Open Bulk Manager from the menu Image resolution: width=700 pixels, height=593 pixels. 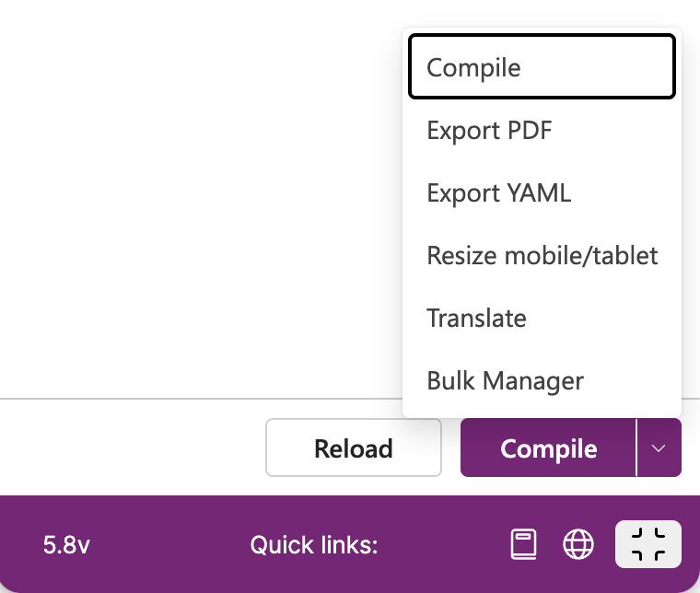point(542,380)
